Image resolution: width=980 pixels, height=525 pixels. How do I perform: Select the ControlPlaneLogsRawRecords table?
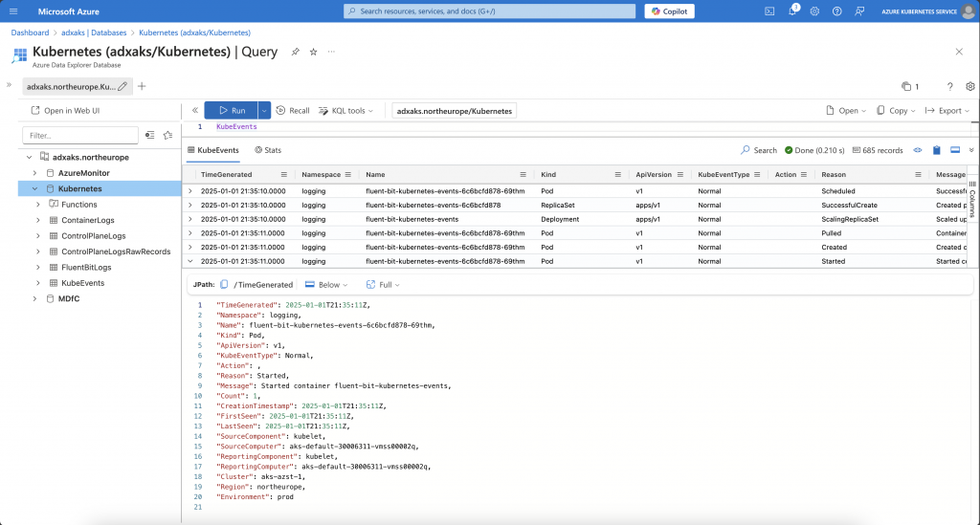point(116,252)
